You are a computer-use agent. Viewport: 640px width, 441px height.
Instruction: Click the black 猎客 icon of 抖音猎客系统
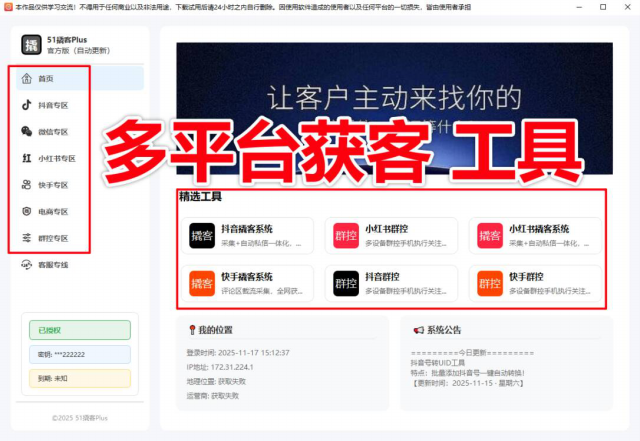coord(203,236)
